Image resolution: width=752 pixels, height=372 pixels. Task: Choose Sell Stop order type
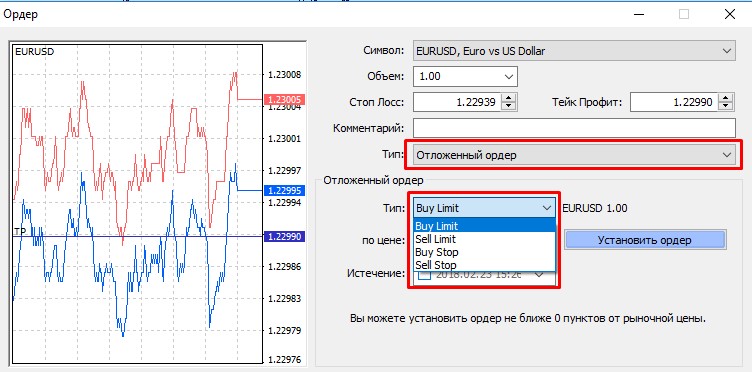pyautogui.click(x=484, y=265)
